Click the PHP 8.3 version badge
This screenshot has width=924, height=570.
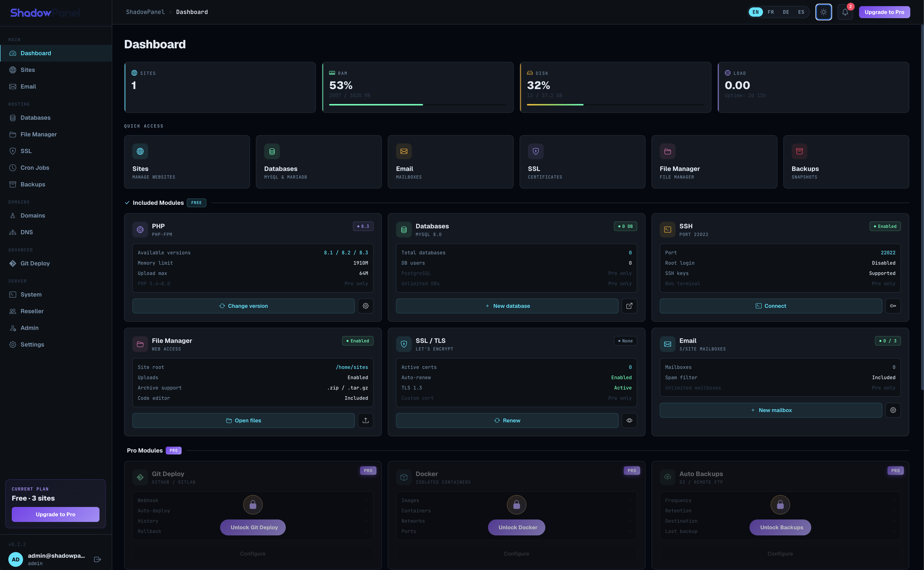(363, 226)
